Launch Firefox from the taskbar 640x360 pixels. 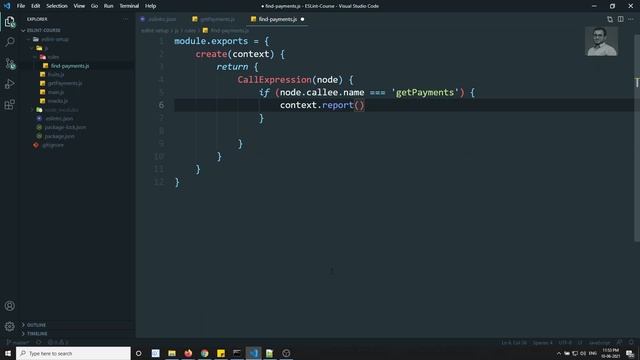(x=188, y=353)
